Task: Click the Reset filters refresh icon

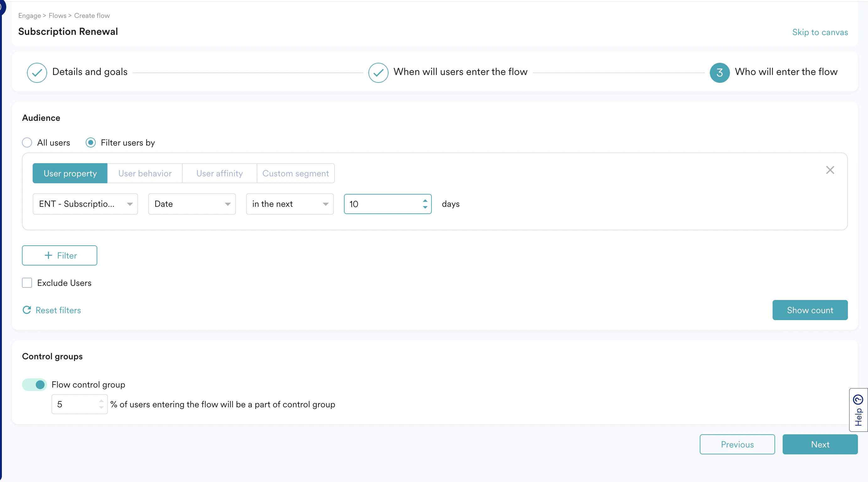Action: [27, 310]
